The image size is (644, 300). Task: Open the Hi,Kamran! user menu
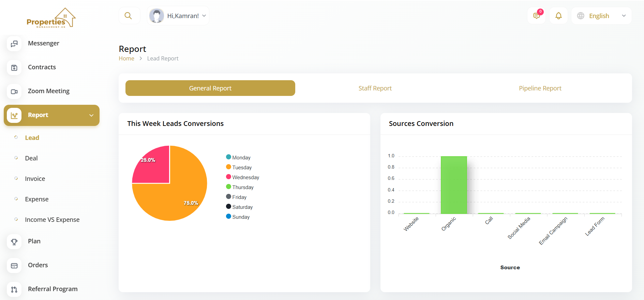(178, 16)
